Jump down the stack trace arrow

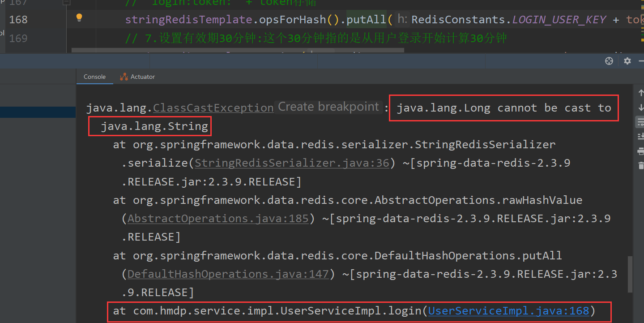click(640, 108)
